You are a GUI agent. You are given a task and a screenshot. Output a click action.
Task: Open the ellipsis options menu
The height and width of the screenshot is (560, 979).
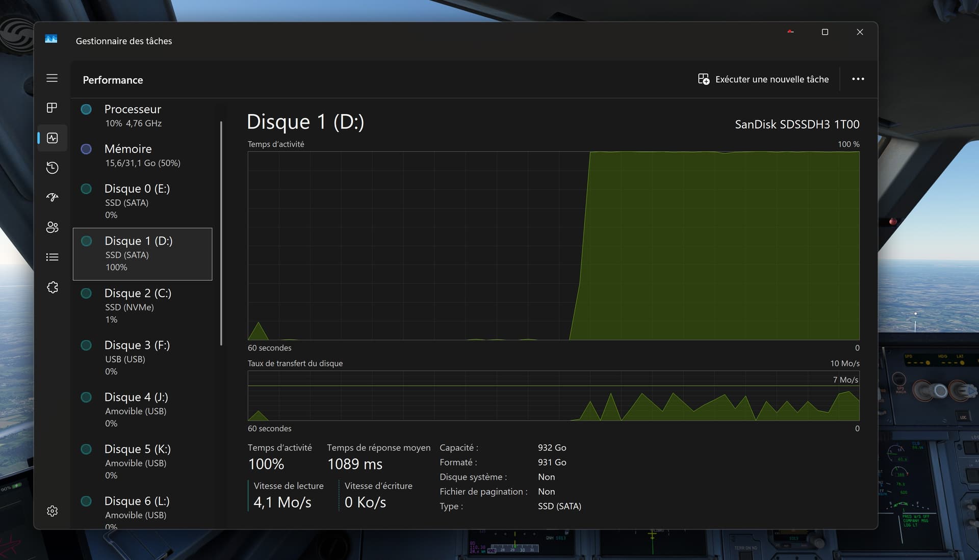point(858,79)
